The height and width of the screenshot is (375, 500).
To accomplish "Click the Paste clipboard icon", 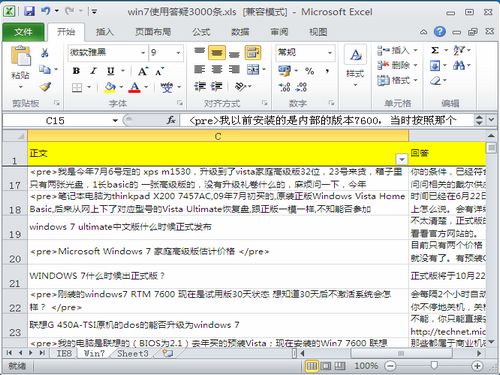I will click(x=21, y=56).
